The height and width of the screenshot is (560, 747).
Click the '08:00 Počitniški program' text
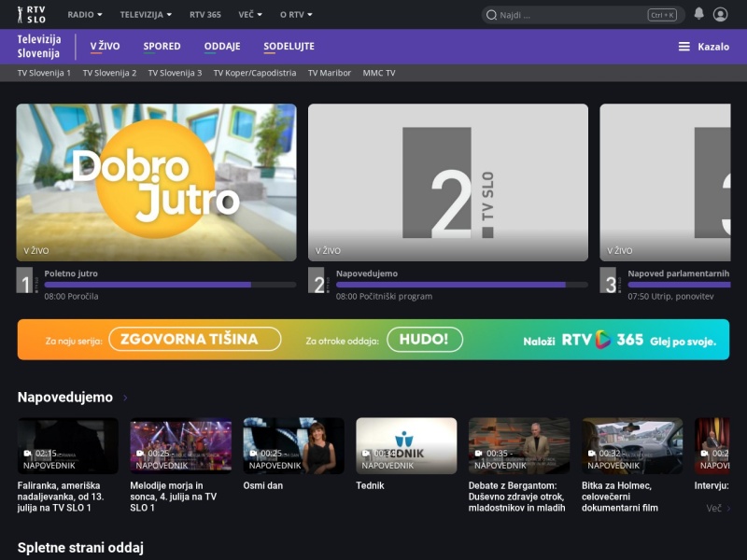pos(384,296)
